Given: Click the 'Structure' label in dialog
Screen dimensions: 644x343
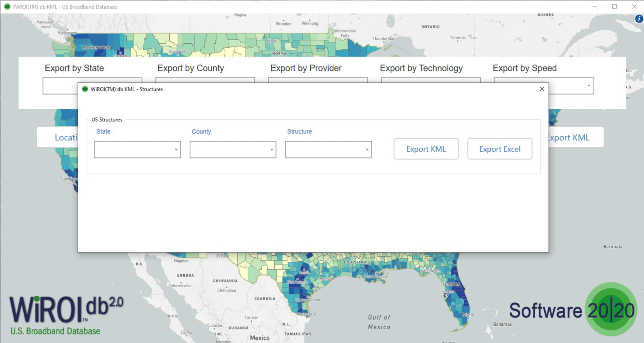Looking at the screenshot, I should (x=300, y=131).
